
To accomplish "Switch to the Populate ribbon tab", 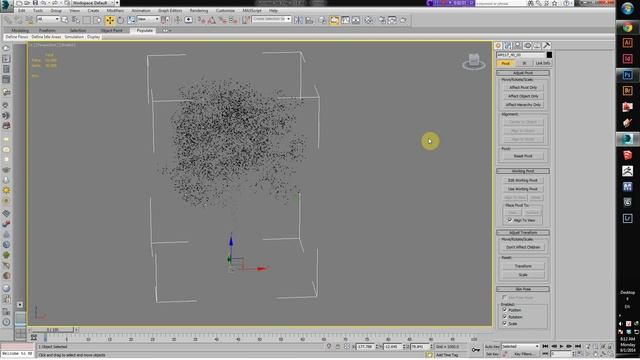I will tap(144, 30).
